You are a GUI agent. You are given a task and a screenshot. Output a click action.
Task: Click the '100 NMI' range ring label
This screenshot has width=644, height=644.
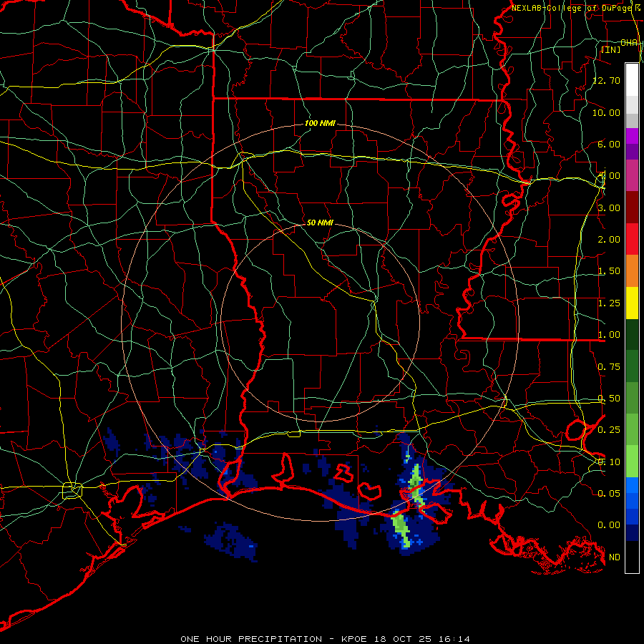coord(320,123)
